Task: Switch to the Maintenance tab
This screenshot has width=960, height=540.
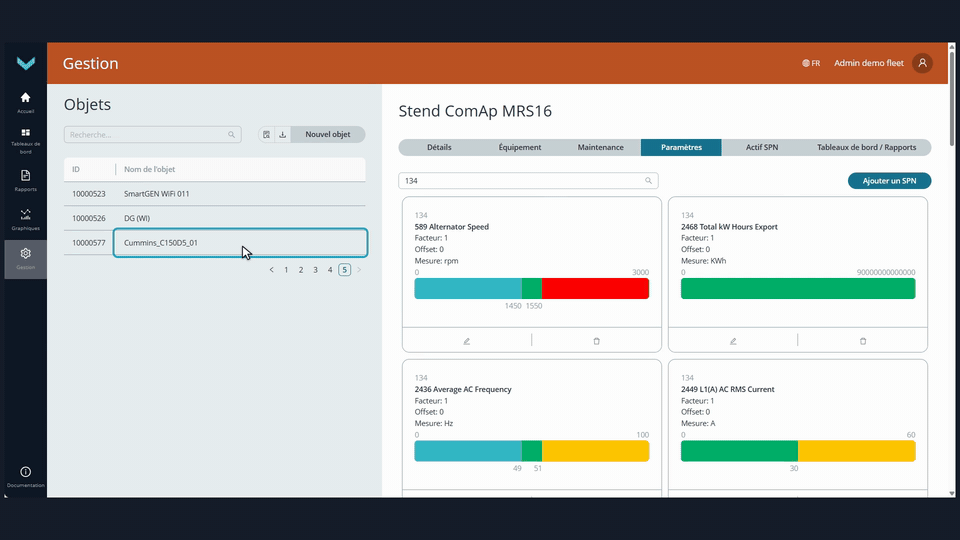Action: click(x=601, y=148)
